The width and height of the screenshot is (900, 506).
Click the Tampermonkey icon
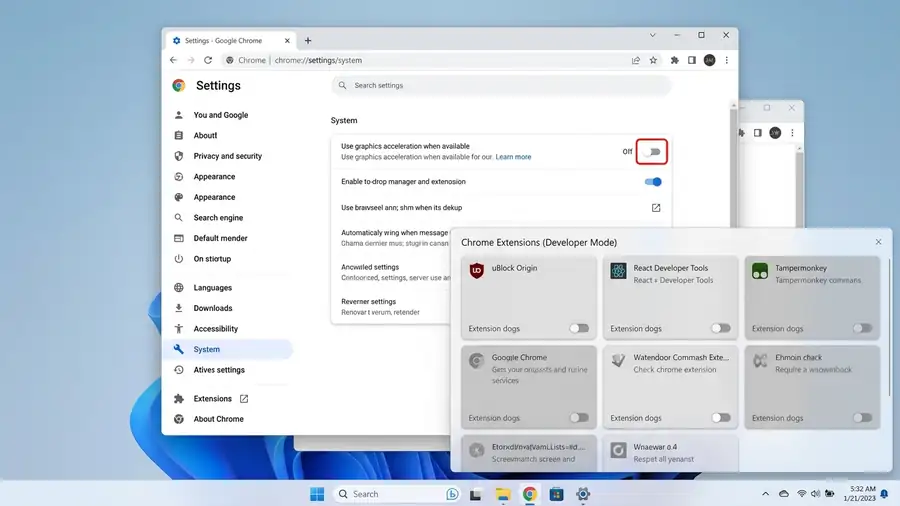click(760, 271)
